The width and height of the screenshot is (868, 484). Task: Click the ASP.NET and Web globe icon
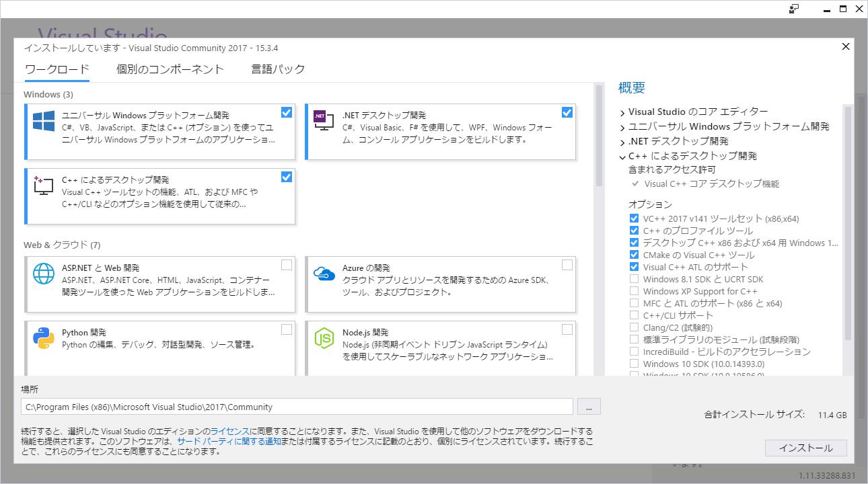(x=44, y=274)
